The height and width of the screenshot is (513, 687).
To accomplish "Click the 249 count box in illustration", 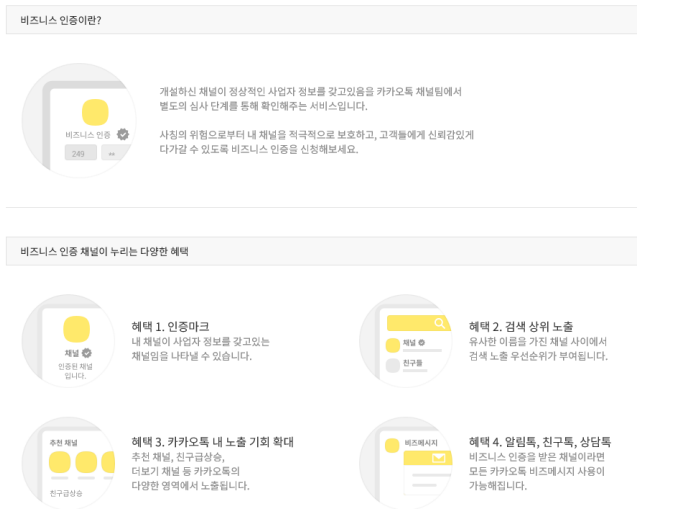I will (81, 153).
